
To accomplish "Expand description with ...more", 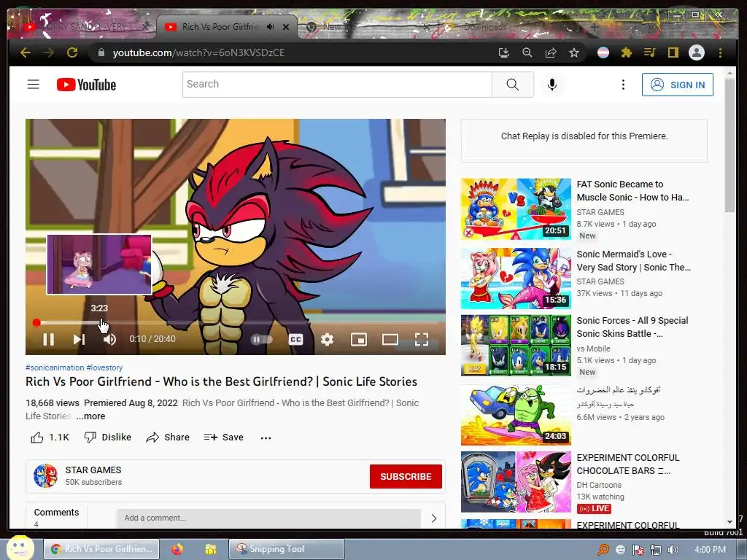I will (x=90, y=416).
